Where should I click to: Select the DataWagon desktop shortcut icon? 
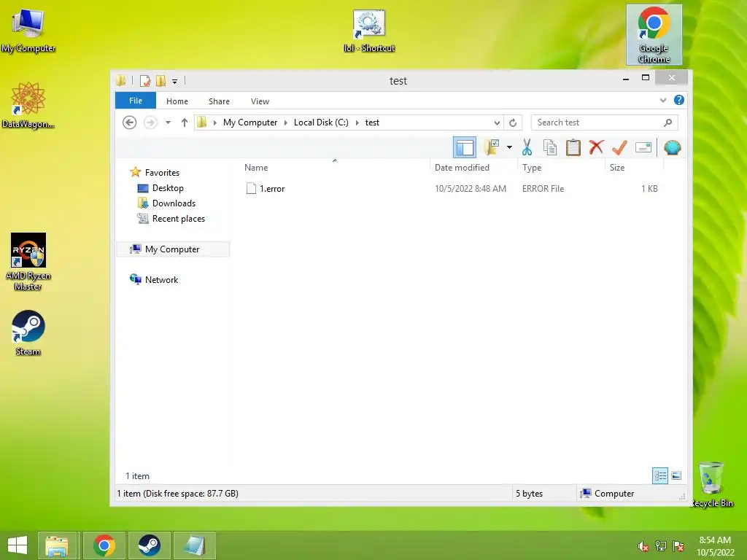click(28, 105)
